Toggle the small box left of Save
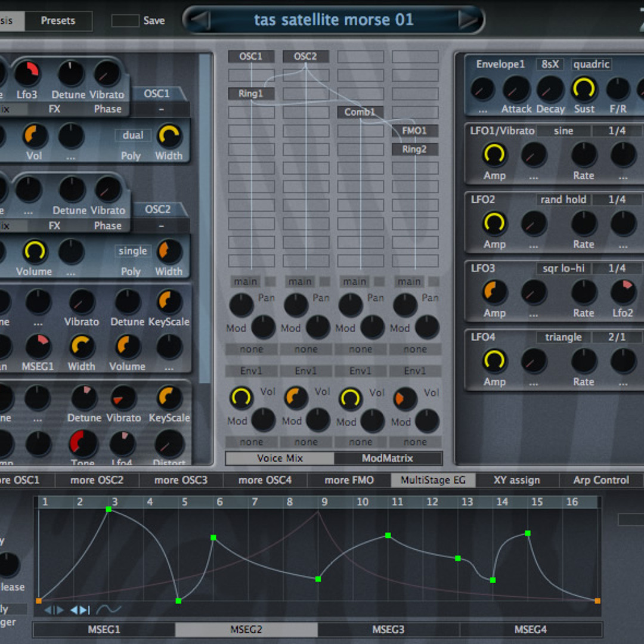The height and width of the screenshot is (644, 644). (125, 21)
